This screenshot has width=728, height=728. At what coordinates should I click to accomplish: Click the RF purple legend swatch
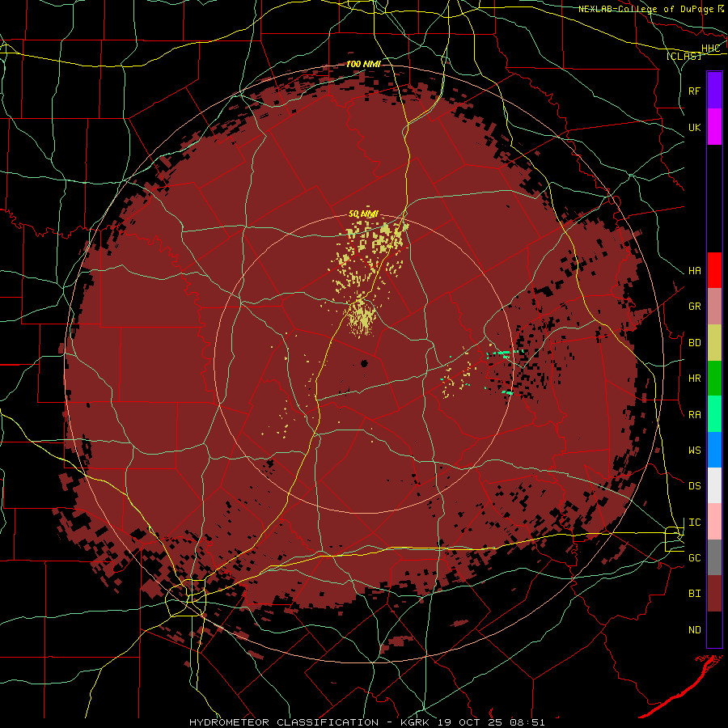coord(714,91)
